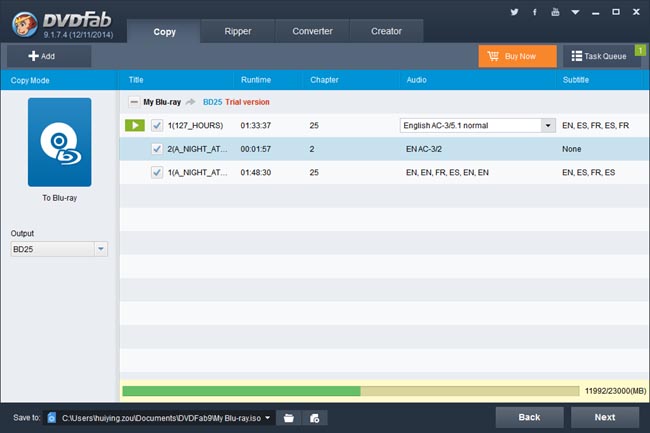This screenshot has width=650, height=433.
Task: Uncheck title 2(A_NIGHT_AT... checkbox
Action: [157, 149]
